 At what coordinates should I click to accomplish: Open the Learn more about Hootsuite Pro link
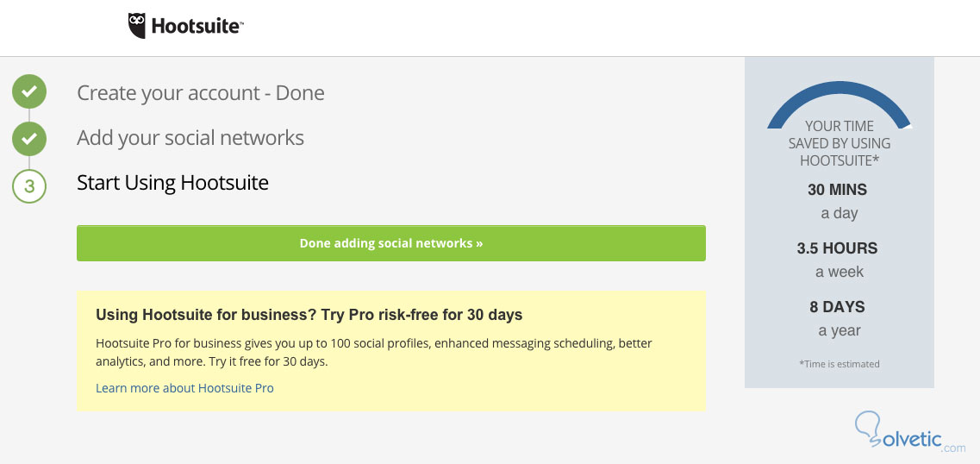click(x=184, y=388)
